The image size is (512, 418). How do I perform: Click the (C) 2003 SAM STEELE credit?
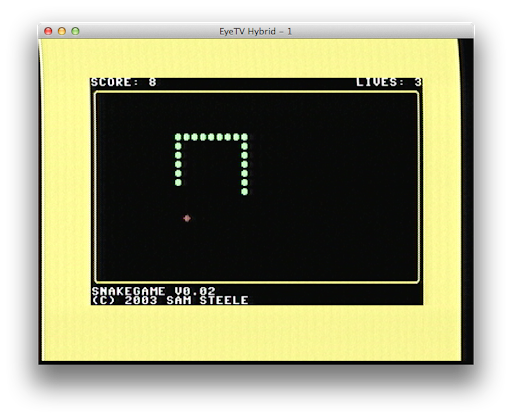pyautogui.click(x=170, y=300)
